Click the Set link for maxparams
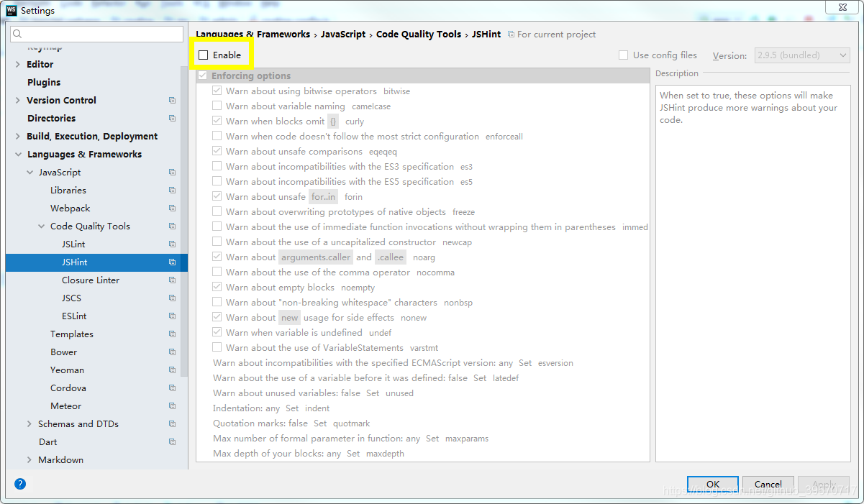Screen dimensions: 864x504 tap(432, 439)
